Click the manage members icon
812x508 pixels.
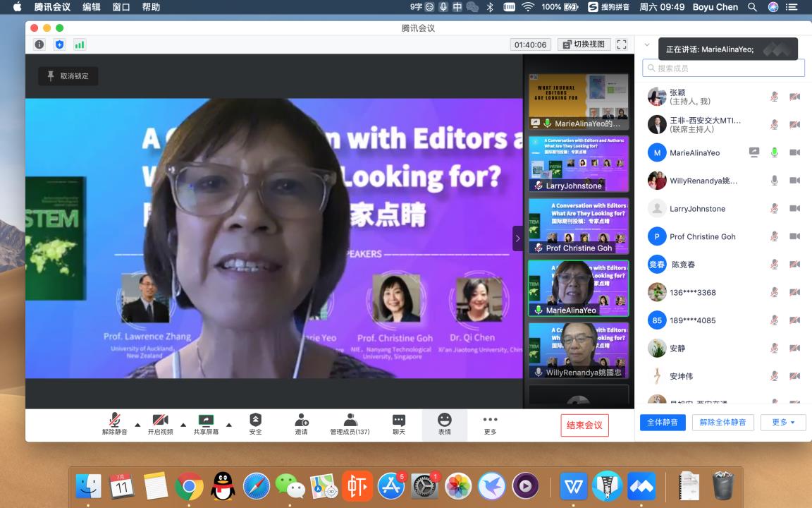point(350,424)
